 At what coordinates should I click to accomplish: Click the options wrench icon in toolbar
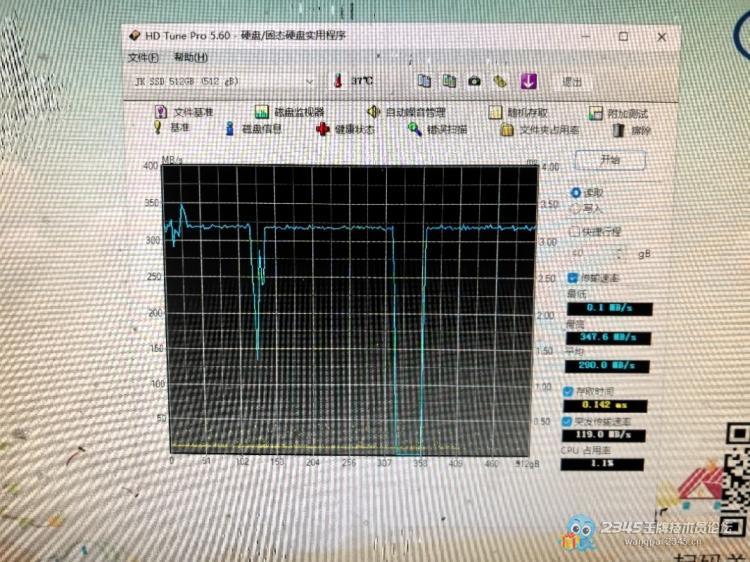point(501,81)
